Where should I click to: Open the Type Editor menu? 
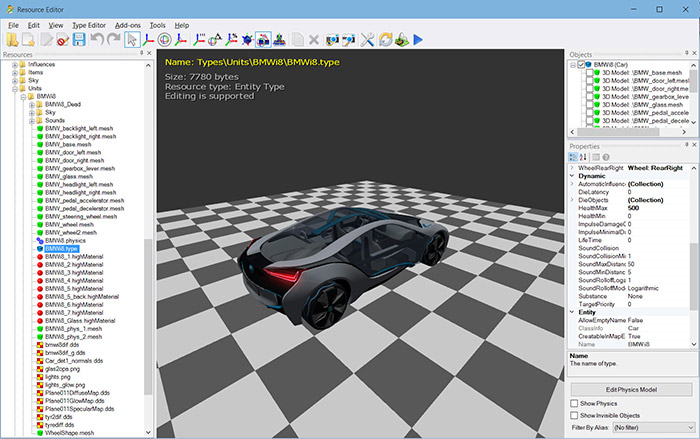pyautogui.click(x=89, y=25)
